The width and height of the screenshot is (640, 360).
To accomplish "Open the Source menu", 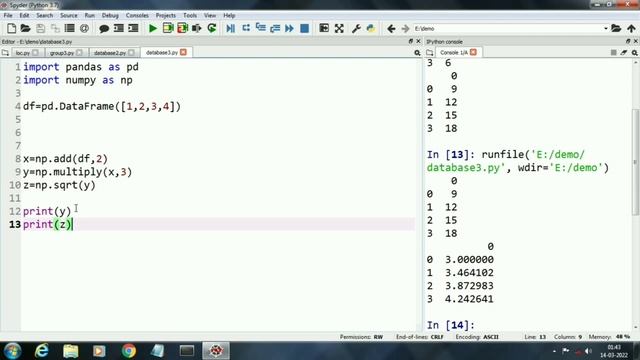I will pyautogui.click(x=69, y=15).
